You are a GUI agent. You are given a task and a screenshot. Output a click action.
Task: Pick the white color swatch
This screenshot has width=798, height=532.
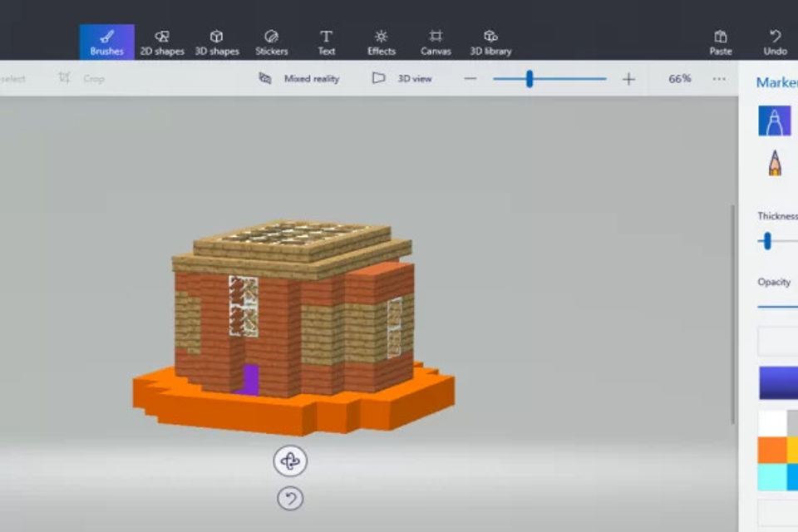point(772,424)
